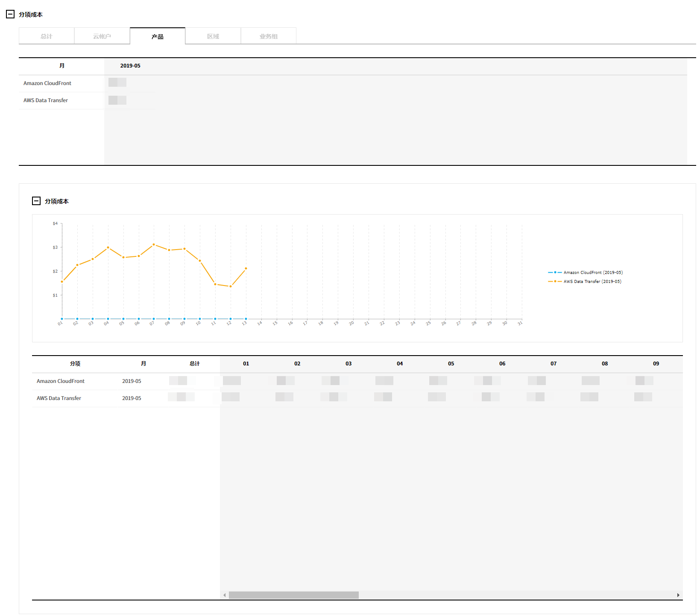Switch to the 总计 tab
The height and width of the screenshot is (615, 700).
[x=47, y=36]
